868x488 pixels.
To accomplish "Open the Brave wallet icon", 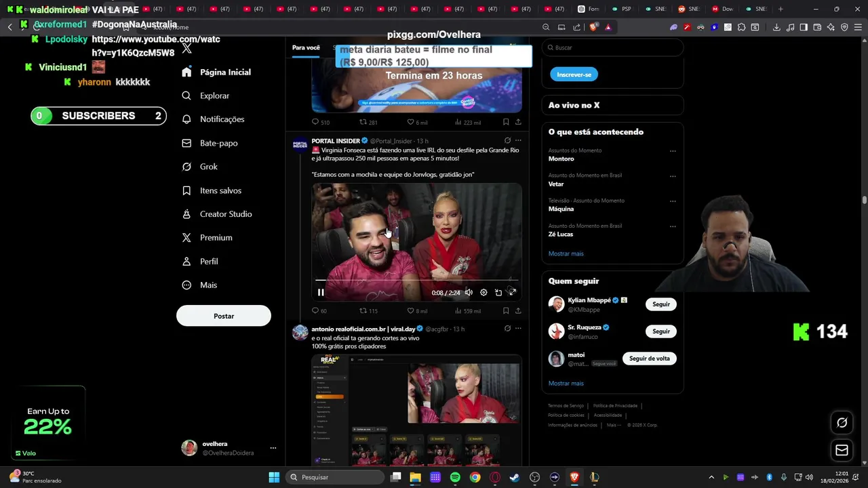I will (x=817, y=27).
